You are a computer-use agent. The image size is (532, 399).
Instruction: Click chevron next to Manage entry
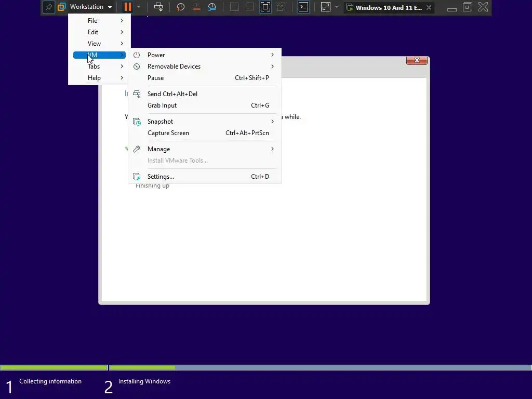(x=272, y=149)
